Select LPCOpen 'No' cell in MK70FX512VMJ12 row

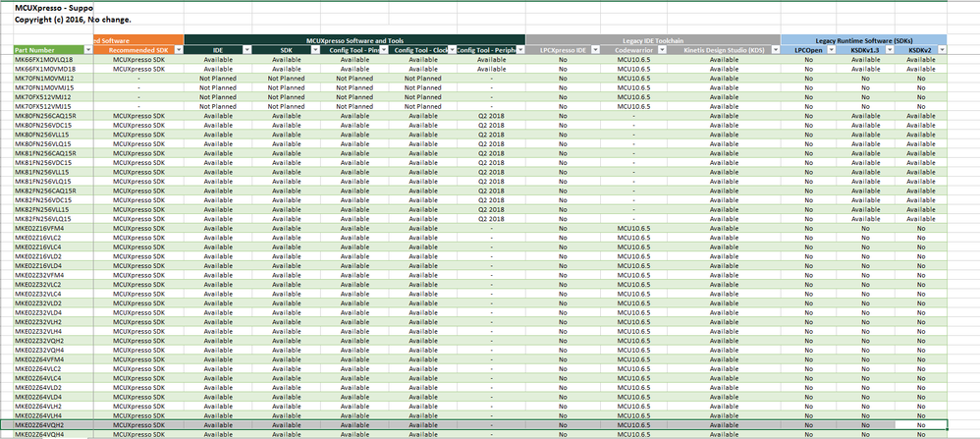[809, 97]
